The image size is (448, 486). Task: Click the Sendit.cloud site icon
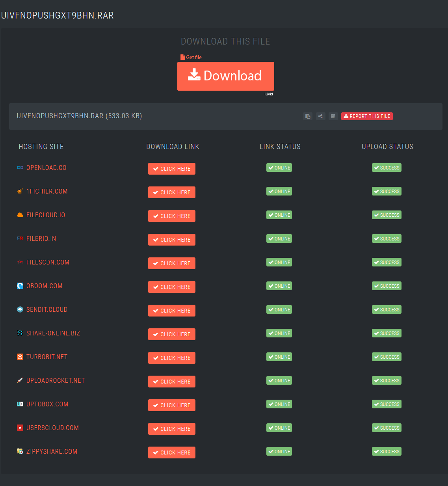(x=20, y=309)
